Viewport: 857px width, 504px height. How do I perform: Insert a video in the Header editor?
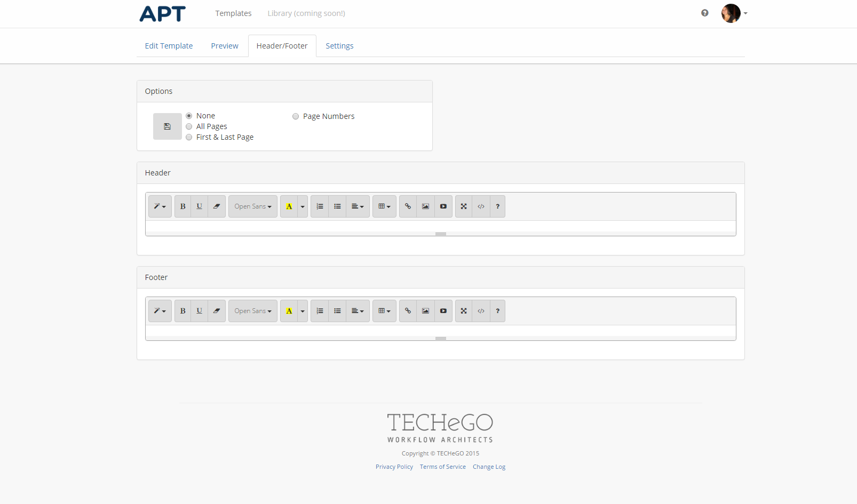[443, 206]
